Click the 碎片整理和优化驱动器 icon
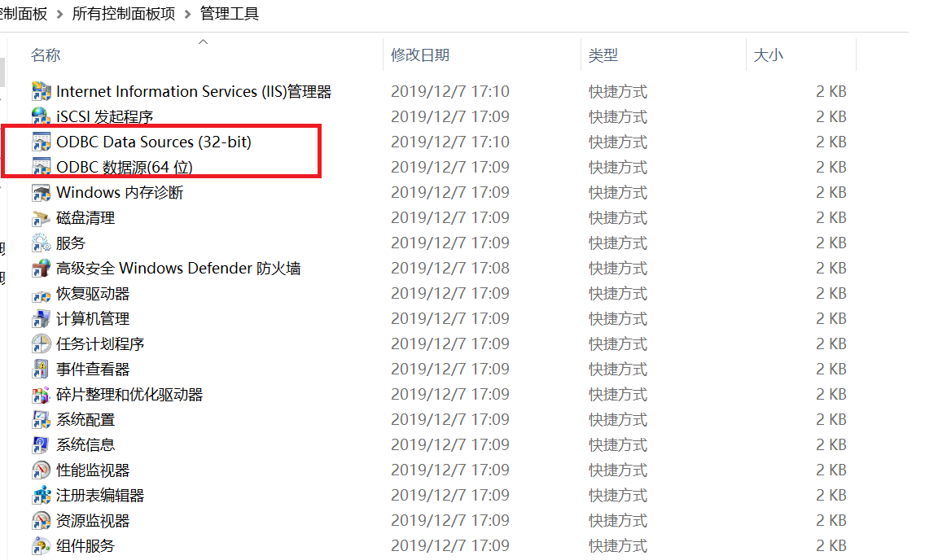938x560 pixels. tap(42, 395)
